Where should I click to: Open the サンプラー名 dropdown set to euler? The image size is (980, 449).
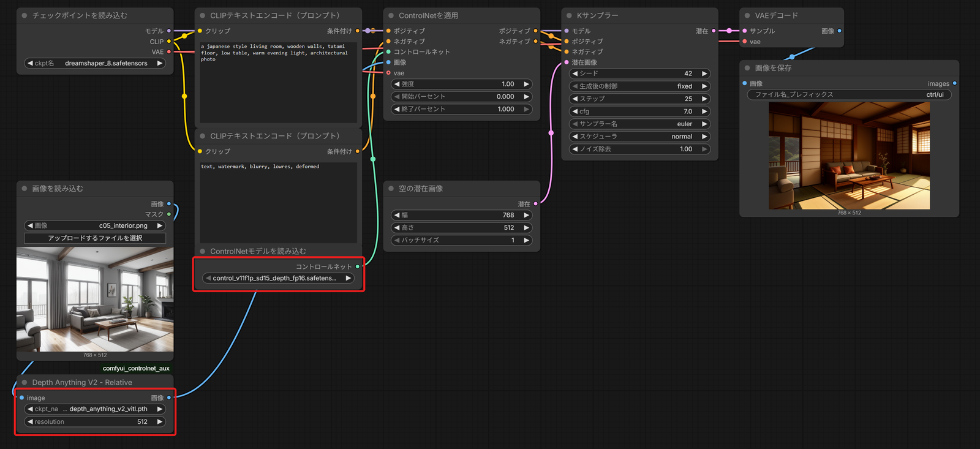click(x=639, y=124)
